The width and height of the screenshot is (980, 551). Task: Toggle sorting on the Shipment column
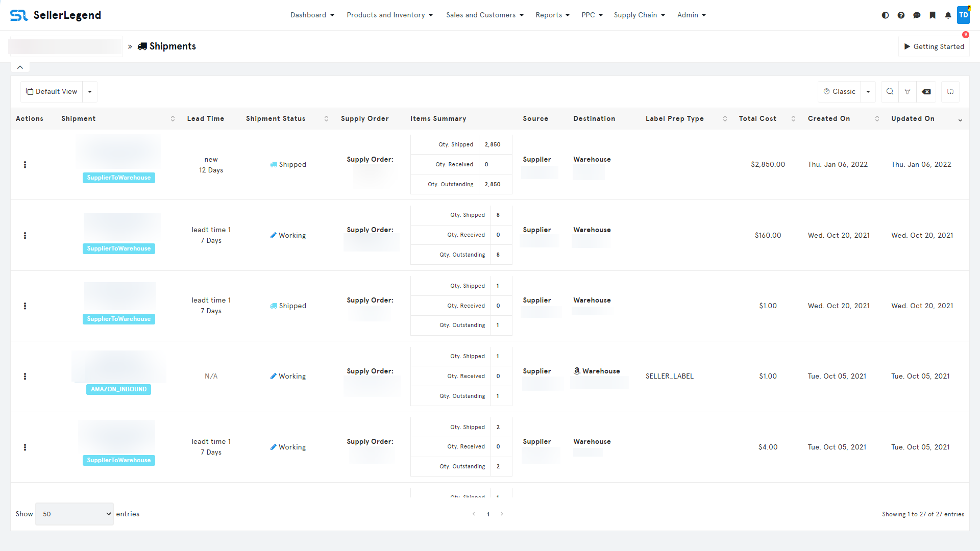click(x=173, y=118)
